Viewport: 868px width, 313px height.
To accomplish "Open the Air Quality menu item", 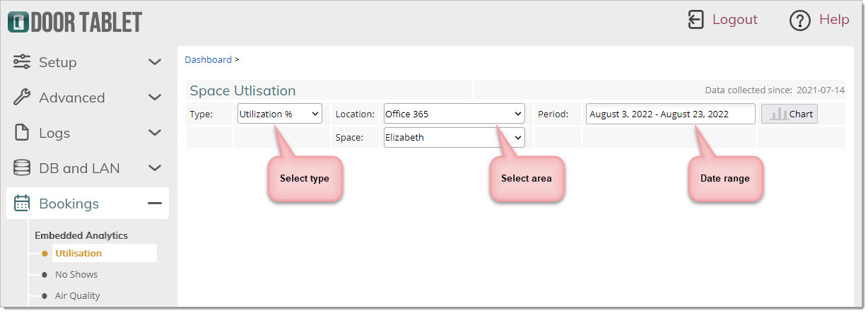I will coord(77,295).
